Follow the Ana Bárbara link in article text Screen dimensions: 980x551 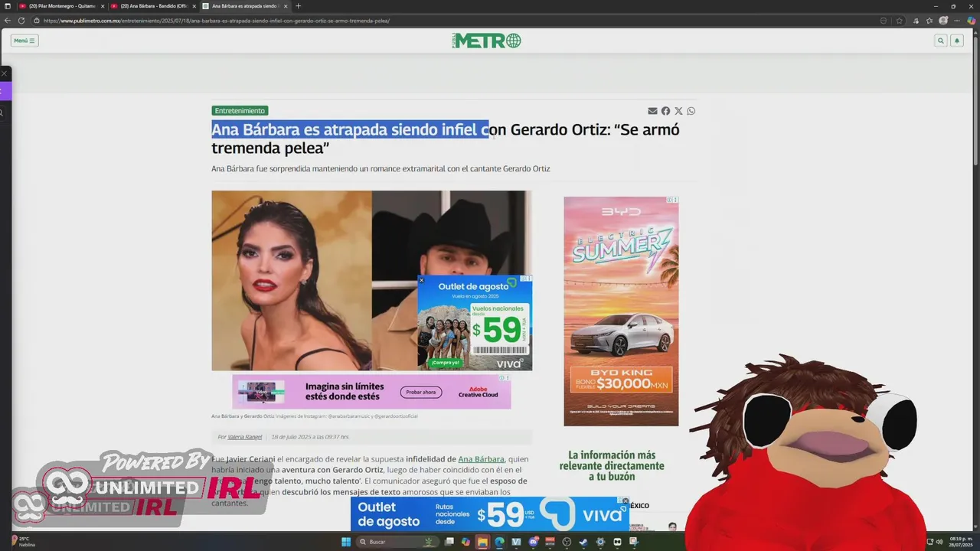pos(481,459)
